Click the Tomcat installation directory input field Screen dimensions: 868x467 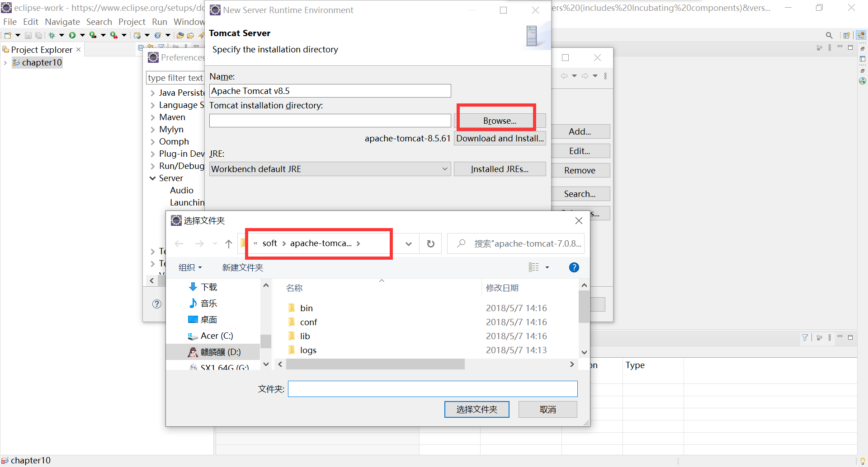[x=330, y=120]
